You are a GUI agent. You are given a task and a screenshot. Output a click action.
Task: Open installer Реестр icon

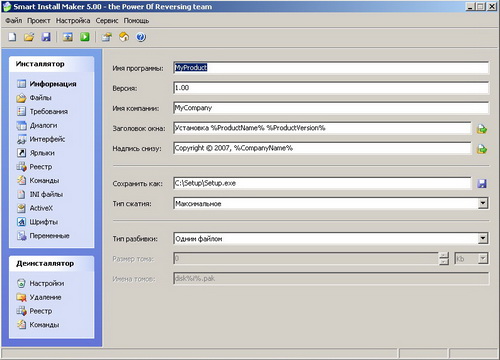pyautogui.click(x=21, y=167)
